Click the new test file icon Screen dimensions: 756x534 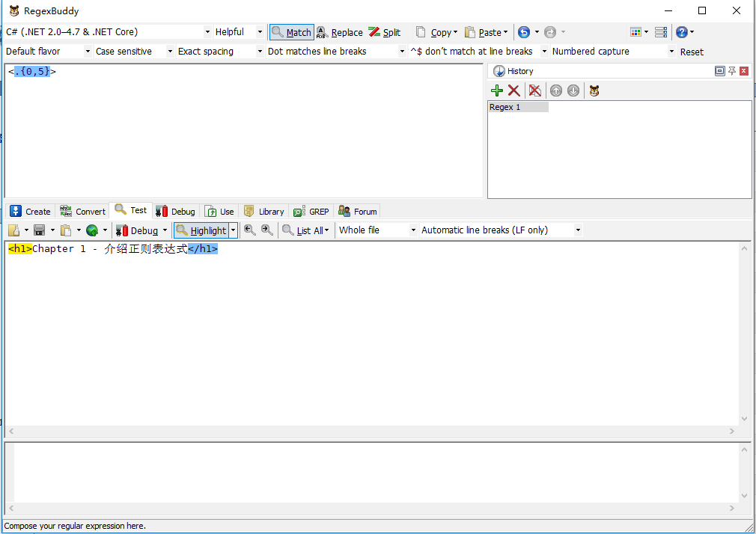(x=14, y=230)
